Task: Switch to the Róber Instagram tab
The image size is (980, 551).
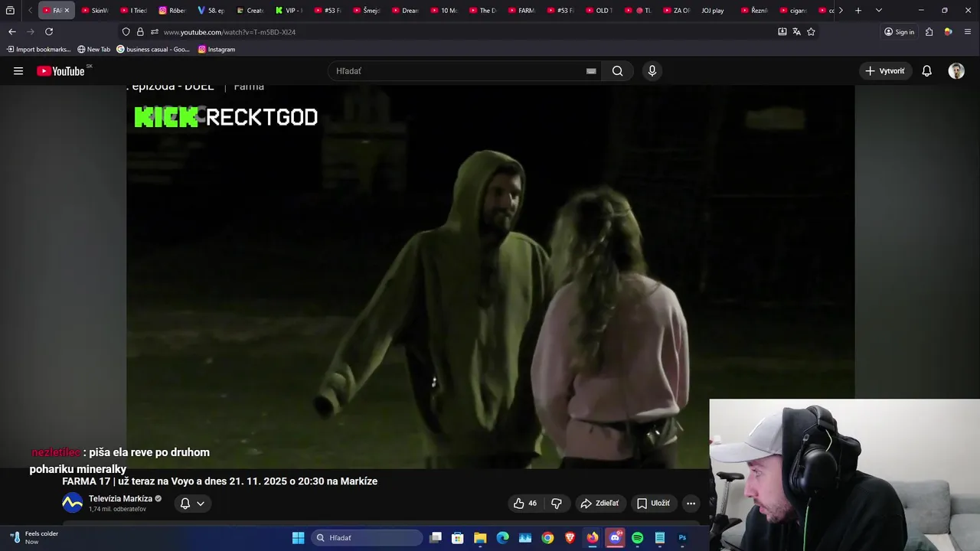Action: tap(172, 11)
